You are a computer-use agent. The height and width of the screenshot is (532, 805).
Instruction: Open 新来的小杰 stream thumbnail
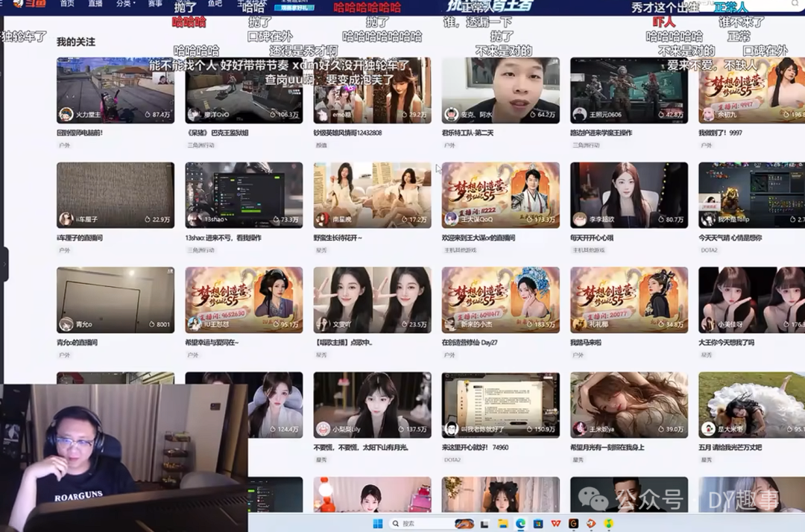(501, 300)
